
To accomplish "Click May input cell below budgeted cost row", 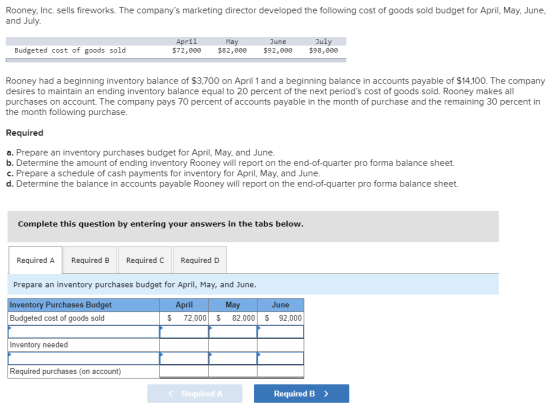I will coord(233,332).
